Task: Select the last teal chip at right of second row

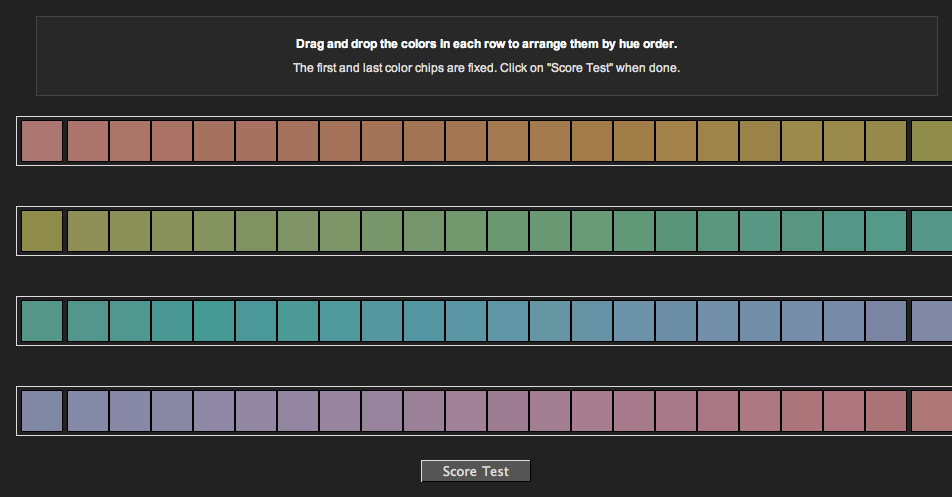Action: (932, 231)
